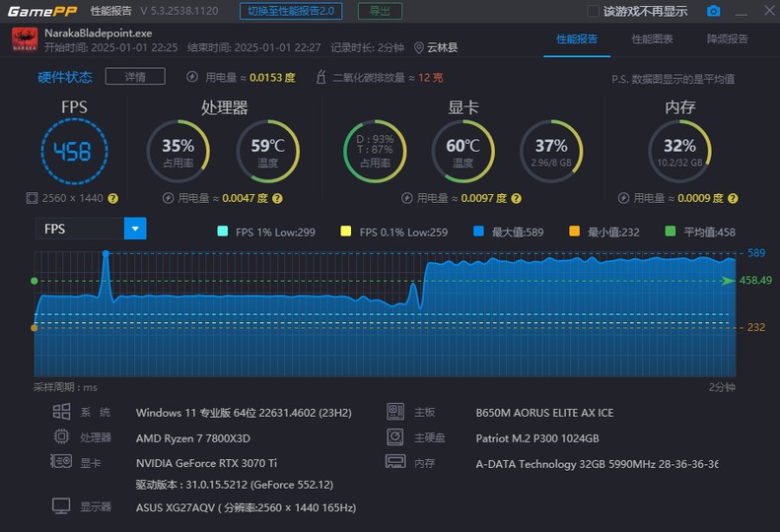Click the NarakaBladepoint.exe title text
The width and height of the screenshot is (780, 532).
coord(98,33)
